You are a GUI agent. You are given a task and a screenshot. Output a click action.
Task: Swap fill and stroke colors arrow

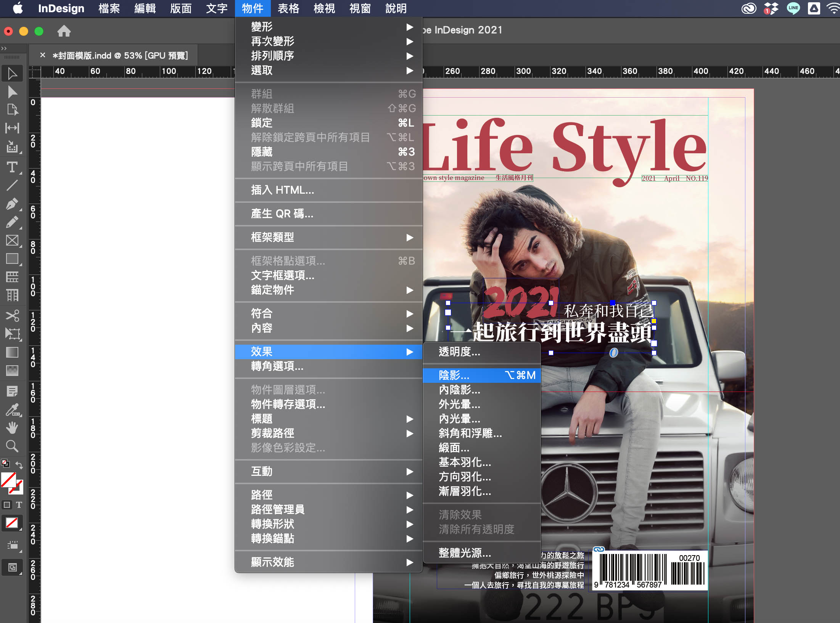tap(19, 465)
